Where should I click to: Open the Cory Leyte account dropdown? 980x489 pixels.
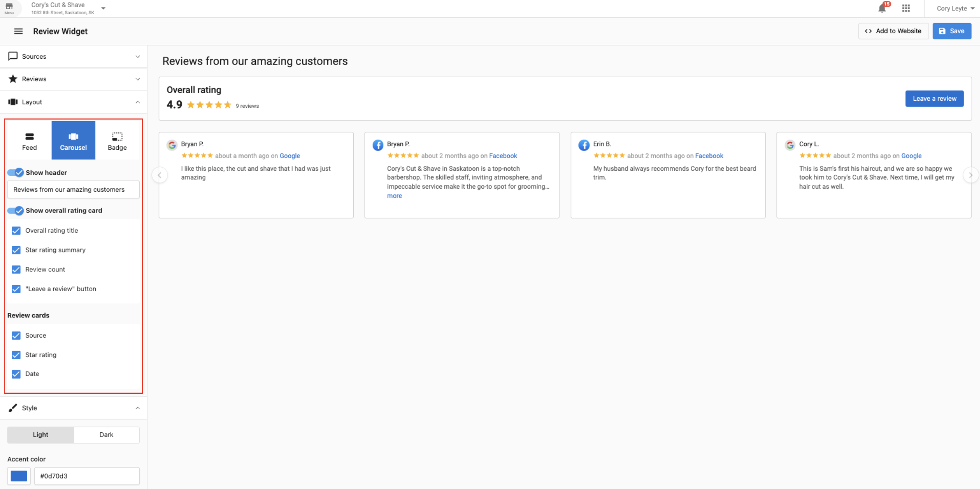[x=954, y=8]
